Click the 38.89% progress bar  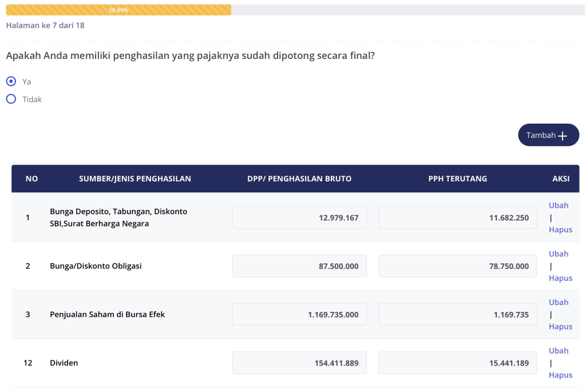(118, 10)
